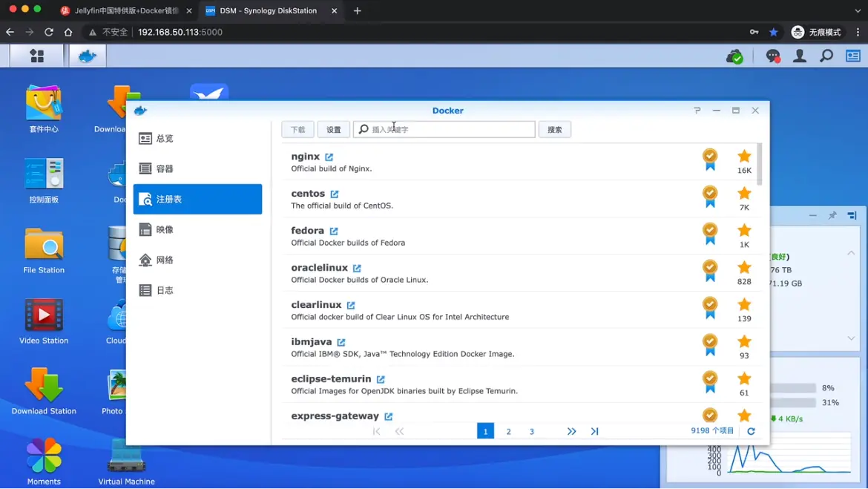
Task: Click the 设置 settings button
Action: point(334,130)
